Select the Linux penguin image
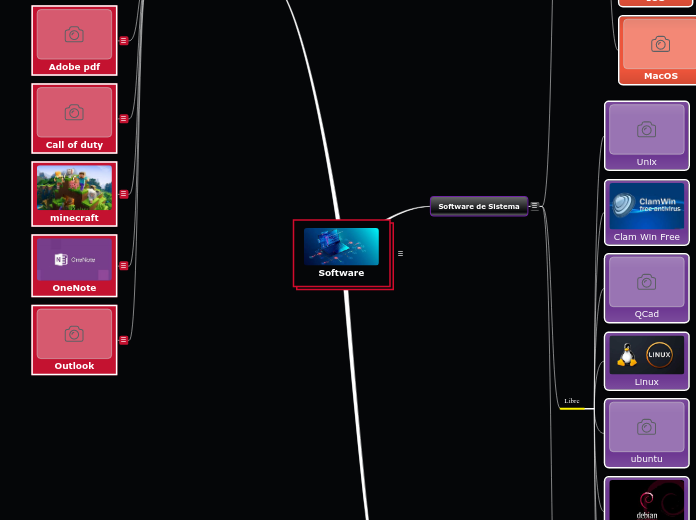Screen dimensions: 696x520 647,355
